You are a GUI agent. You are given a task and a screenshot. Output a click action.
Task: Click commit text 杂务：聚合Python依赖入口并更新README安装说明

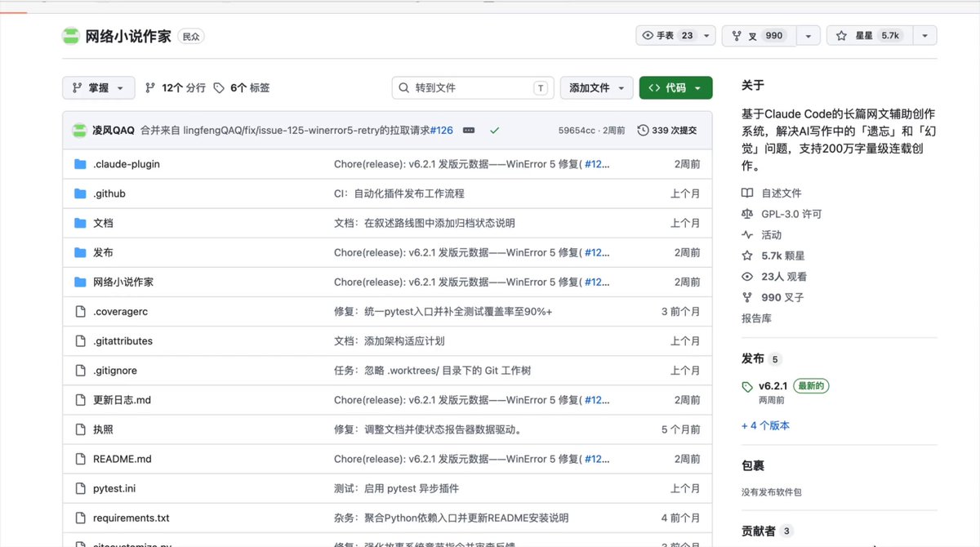pos(451,518)
